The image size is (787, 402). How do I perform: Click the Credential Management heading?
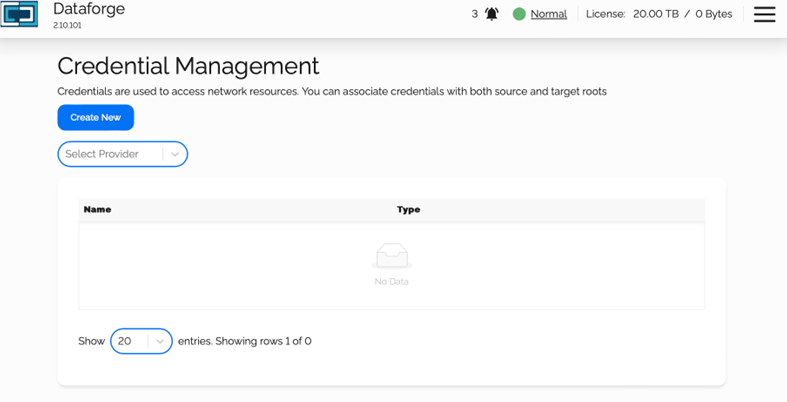(x=188, y=66)
